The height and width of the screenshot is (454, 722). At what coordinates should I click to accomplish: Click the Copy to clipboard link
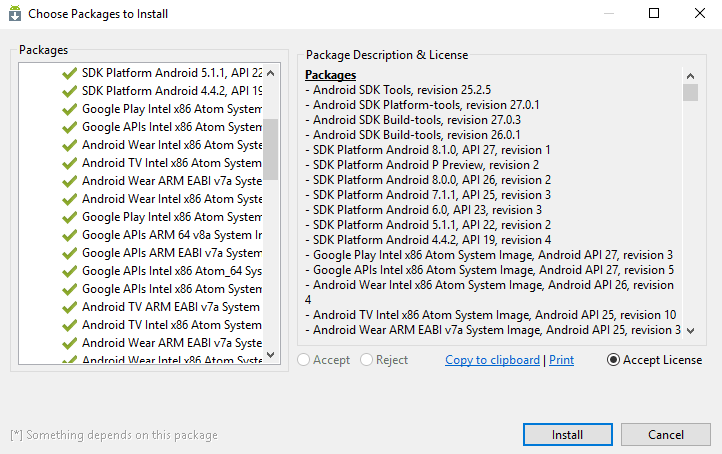tap(492, 360)
